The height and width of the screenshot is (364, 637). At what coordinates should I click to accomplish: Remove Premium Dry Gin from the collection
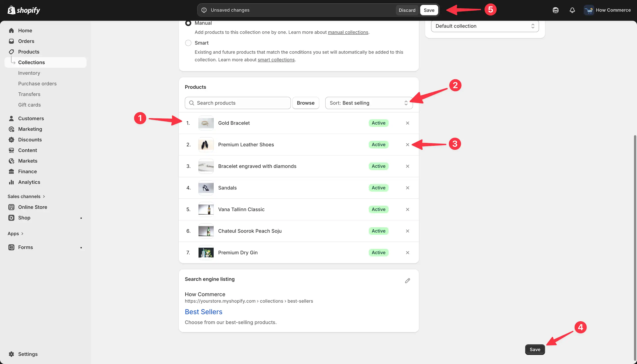point(407,253)
